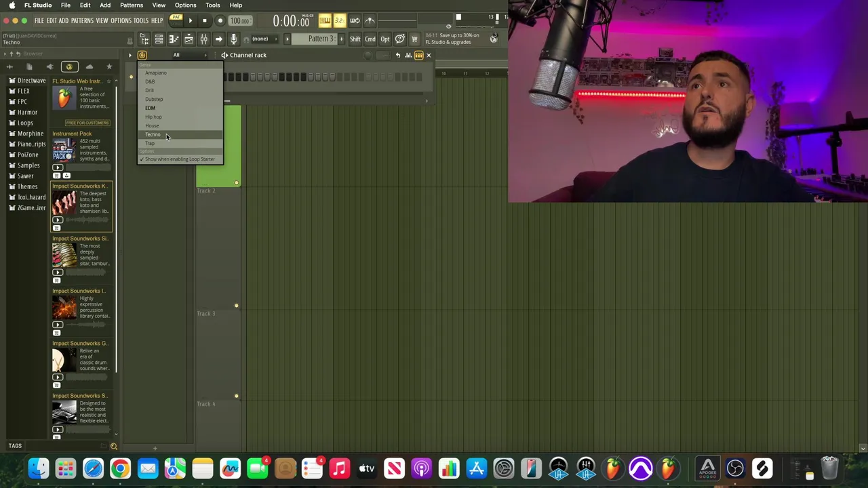The height and width of the screenshot is (488, 868).
Task: Open Music app in the Dock
Action: click(340, 468)
